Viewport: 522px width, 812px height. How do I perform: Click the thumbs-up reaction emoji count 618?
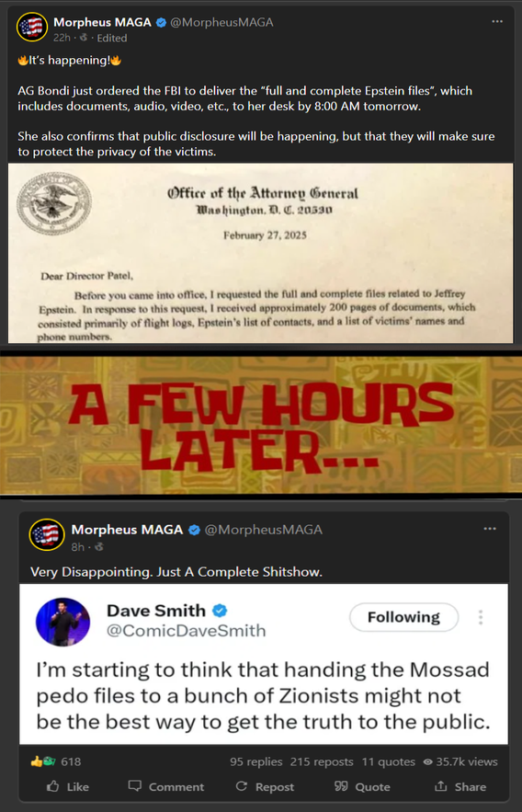click(56, 761)
